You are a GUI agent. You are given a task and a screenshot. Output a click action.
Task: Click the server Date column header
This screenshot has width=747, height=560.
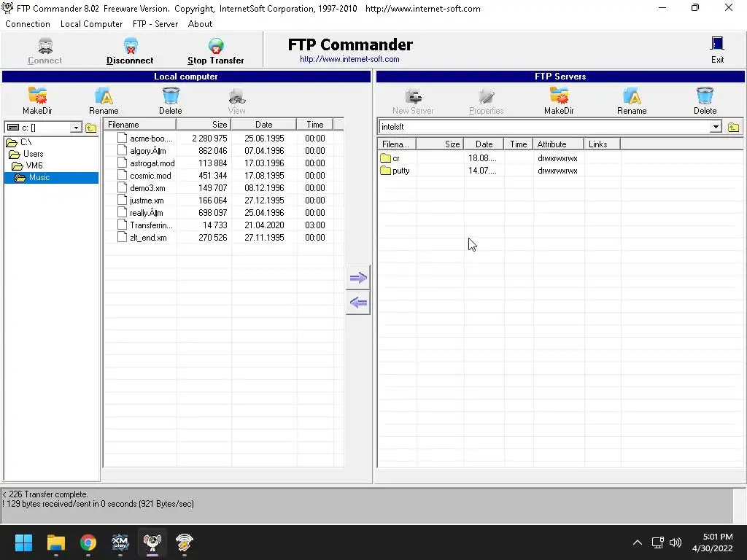click(x=484, y=144)
